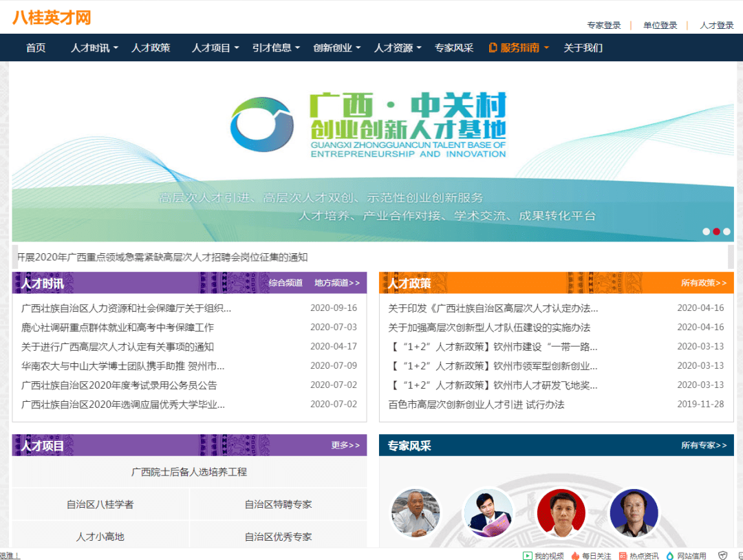Open the expert portrait with the magenta booklet
Screen dimensions: 743x560
[488, 513]
